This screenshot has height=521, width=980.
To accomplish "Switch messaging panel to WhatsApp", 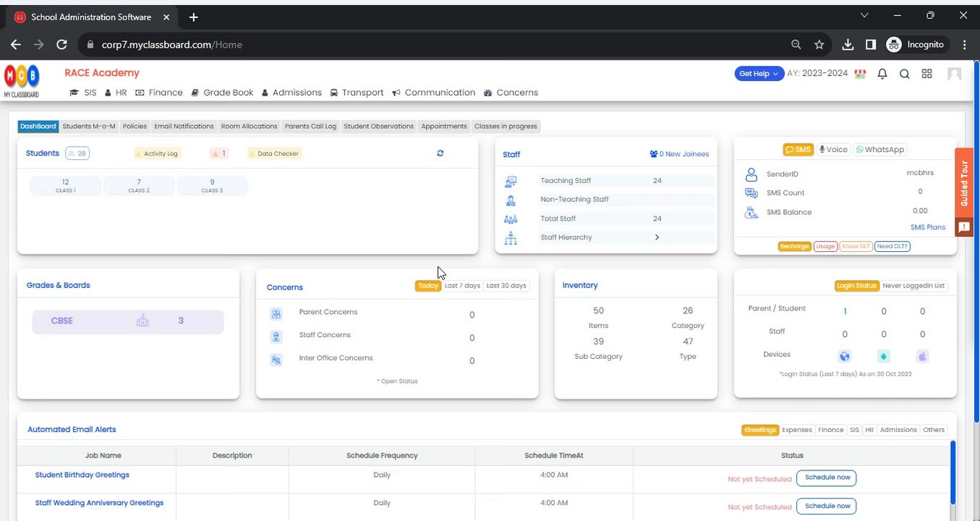I will point(880,150).
